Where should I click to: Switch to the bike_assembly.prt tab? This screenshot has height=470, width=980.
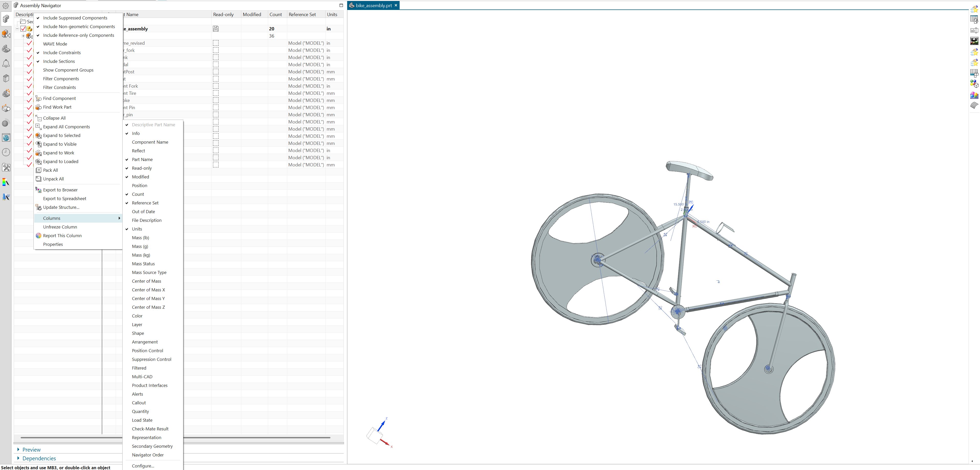(x=374, y=6)
